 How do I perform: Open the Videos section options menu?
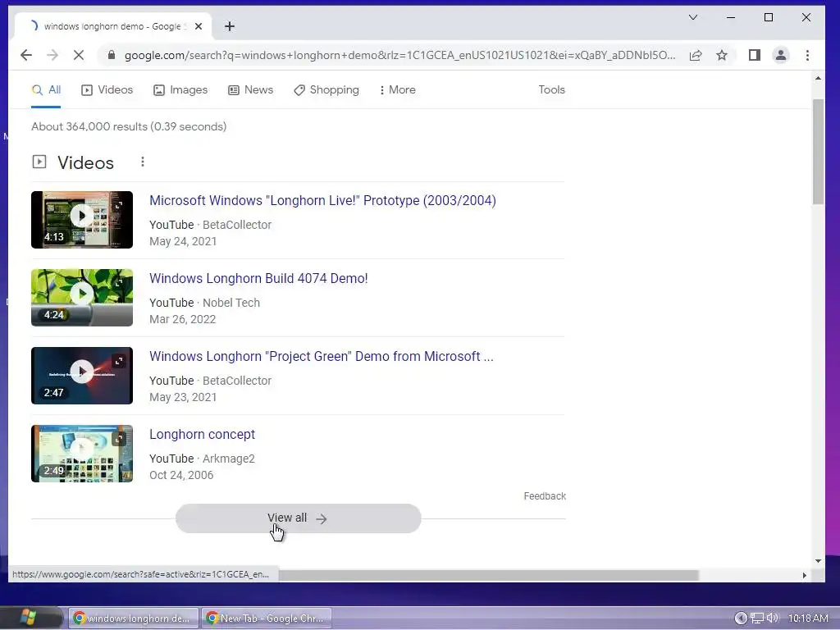[x=143, y=162]
